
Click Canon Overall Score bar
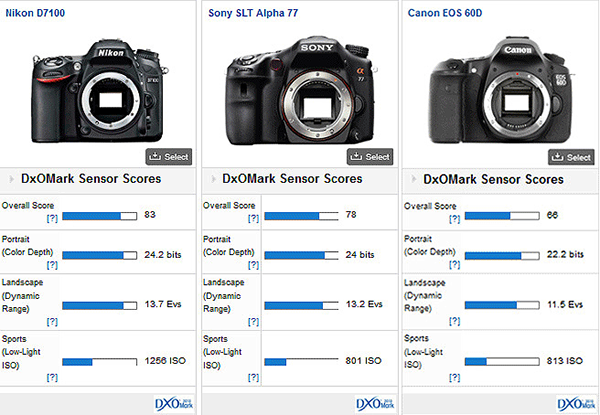point(502,216)
